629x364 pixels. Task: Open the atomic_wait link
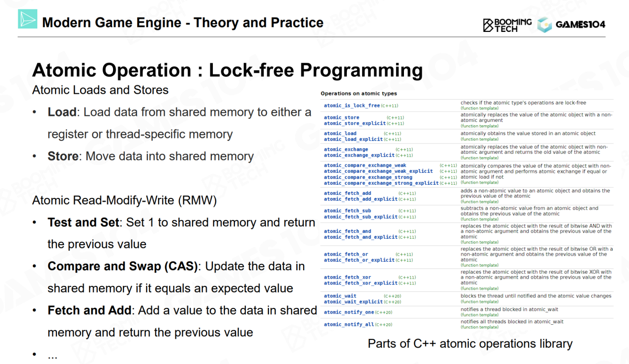pyautogui.click(x=340, y=296)
